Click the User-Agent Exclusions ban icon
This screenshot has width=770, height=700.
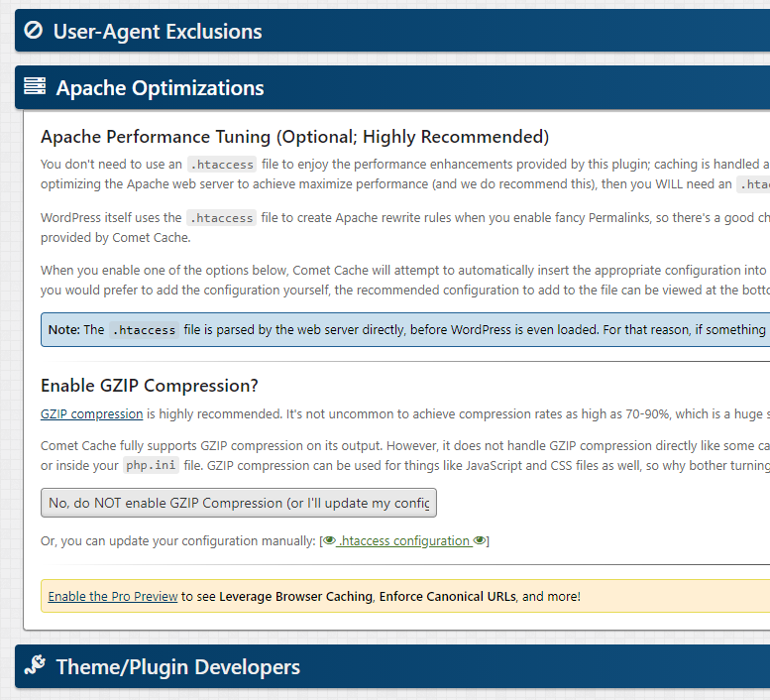pyautogui.click(x=34, y=31)
